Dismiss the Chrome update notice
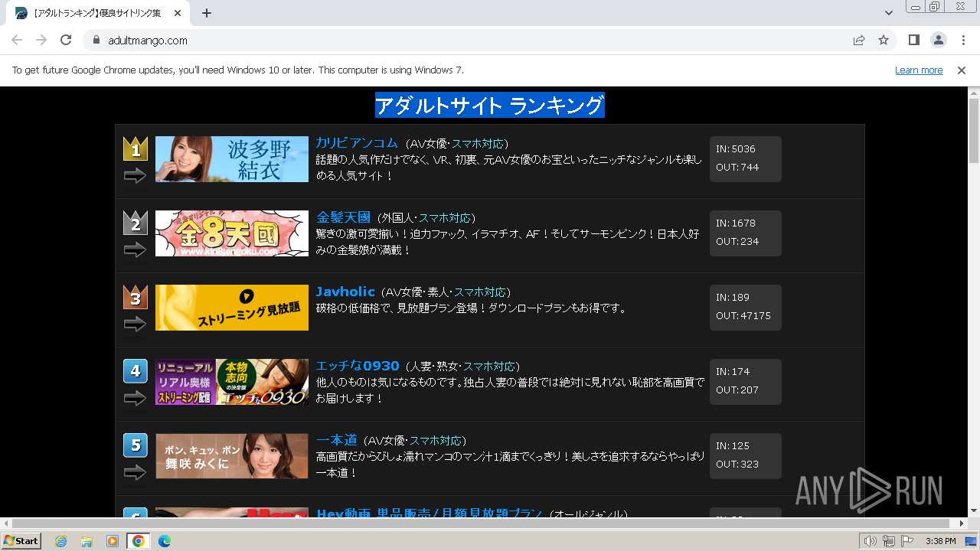 tap(962, 70)
